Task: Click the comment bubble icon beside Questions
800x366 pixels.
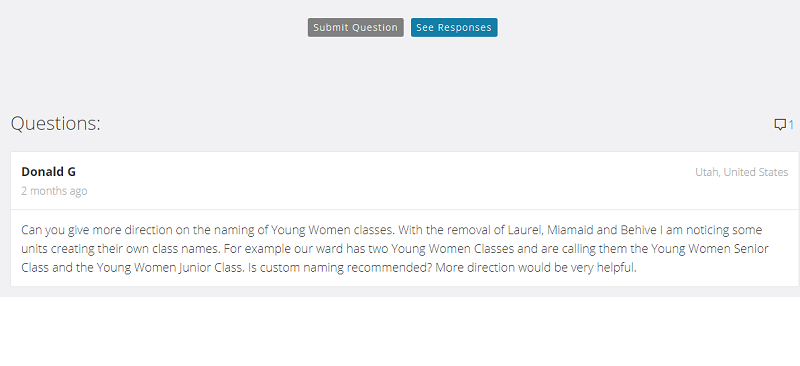Action: (780, 125)
